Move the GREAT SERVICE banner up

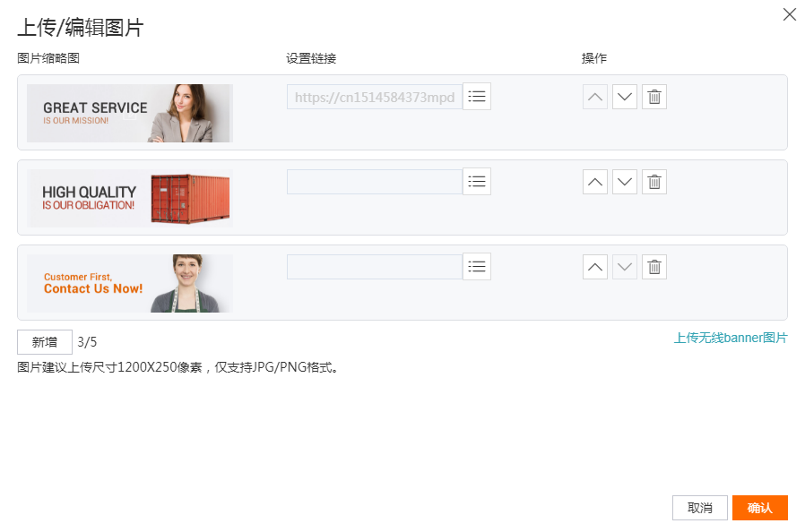pyautogui.click(x=594, y=96)
